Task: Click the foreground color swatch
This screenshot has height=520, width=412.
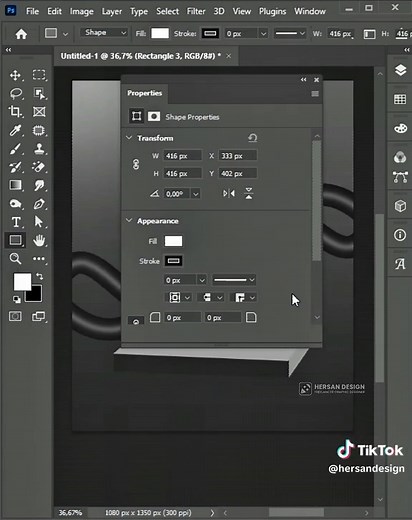Action: pyautogui.click(x=22, y=282)
